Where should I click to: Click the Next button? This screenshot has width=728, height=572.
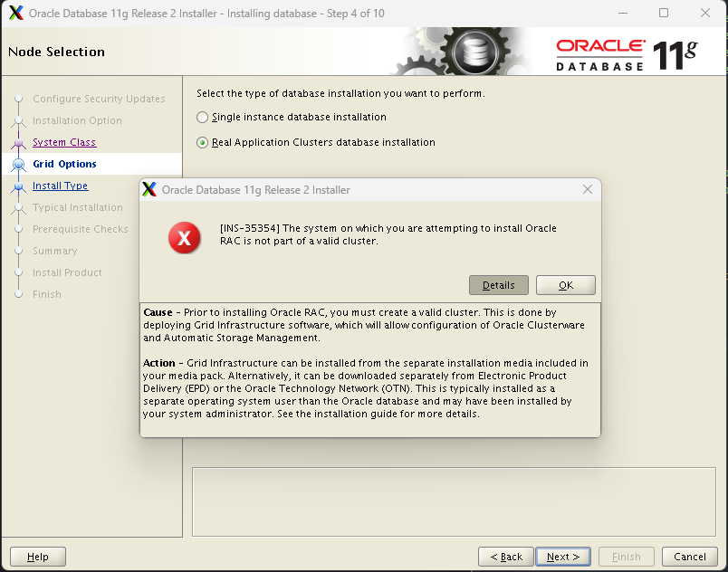pos(562,557)
